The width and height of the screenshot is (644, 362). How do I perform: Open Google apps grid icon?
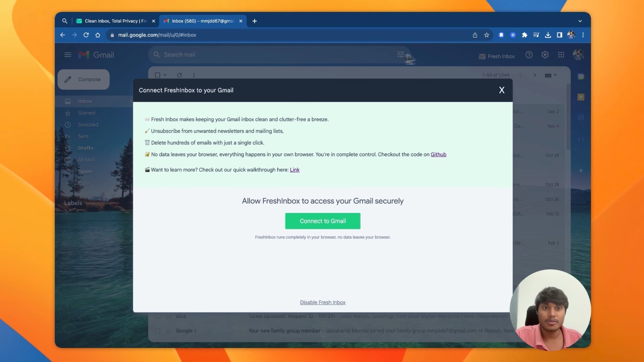point(561,55)
